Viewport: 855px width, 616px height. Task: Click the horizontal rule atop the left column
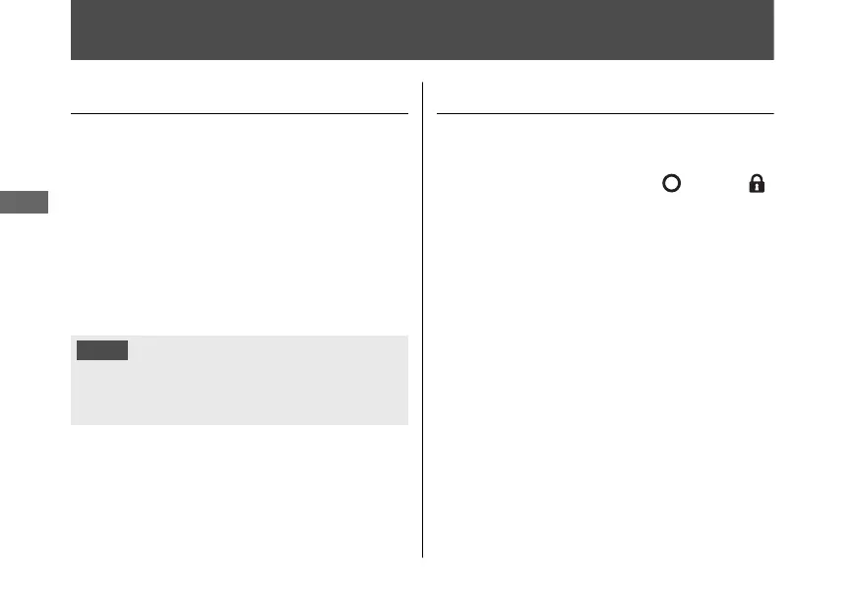(x=239, y=113)
